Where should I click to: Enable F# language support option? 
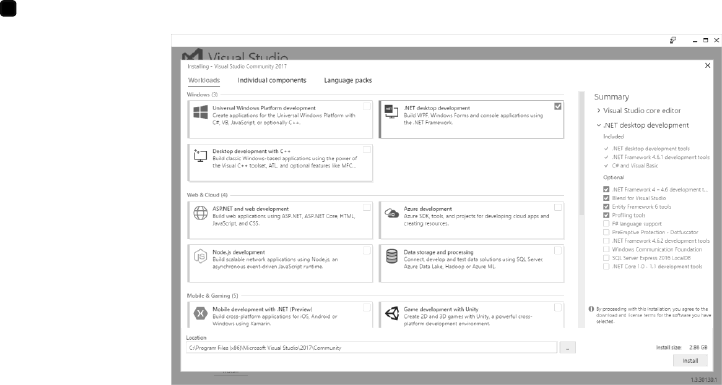pyautogui.click(x=606, y=224)
